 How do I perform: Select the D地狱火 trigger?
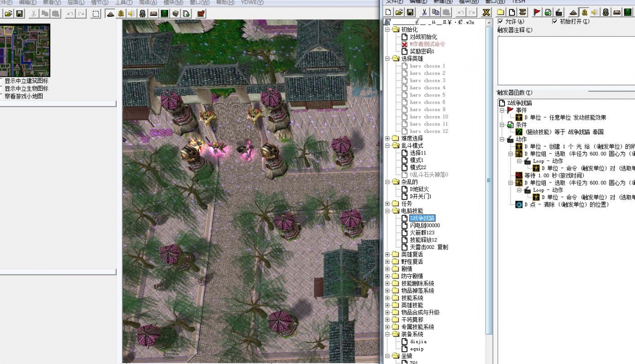point(419,189)
